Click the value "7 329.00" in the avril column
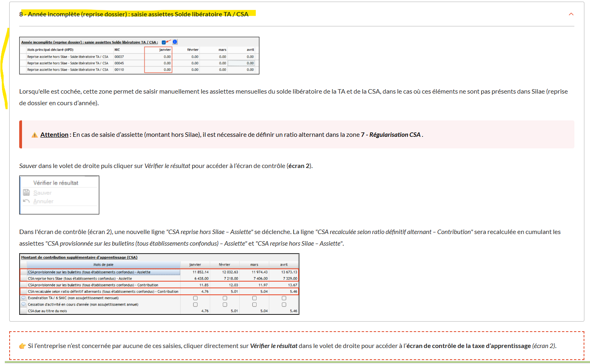This screenshot has height=364, width=590. pyautogui.click(x=290, y=278)
